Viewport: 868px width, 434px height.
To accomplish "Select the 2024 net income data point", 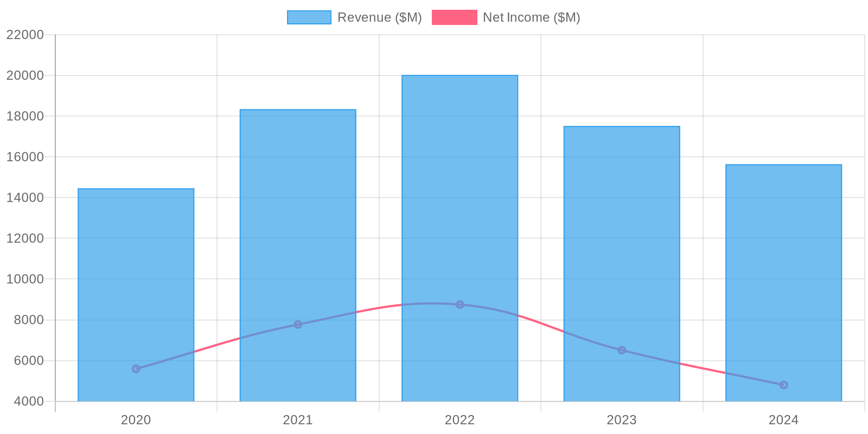I will (x=783, y=385).
